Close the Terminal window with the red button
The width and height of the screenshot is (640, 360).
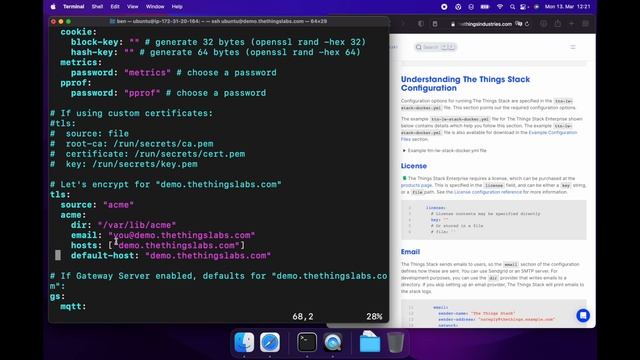(x=53, y=21)
